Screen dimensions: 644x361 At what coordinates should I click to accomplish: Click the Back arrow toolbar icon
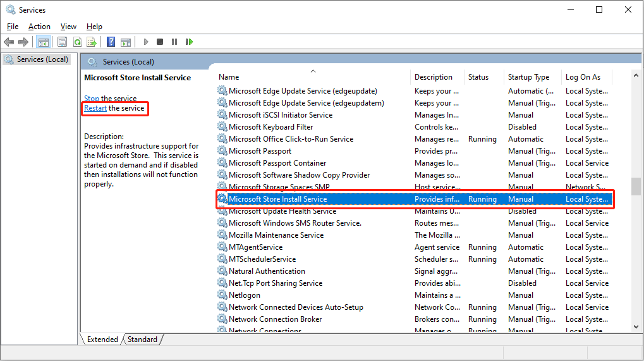pyautogui.click(x=9, y=42)
